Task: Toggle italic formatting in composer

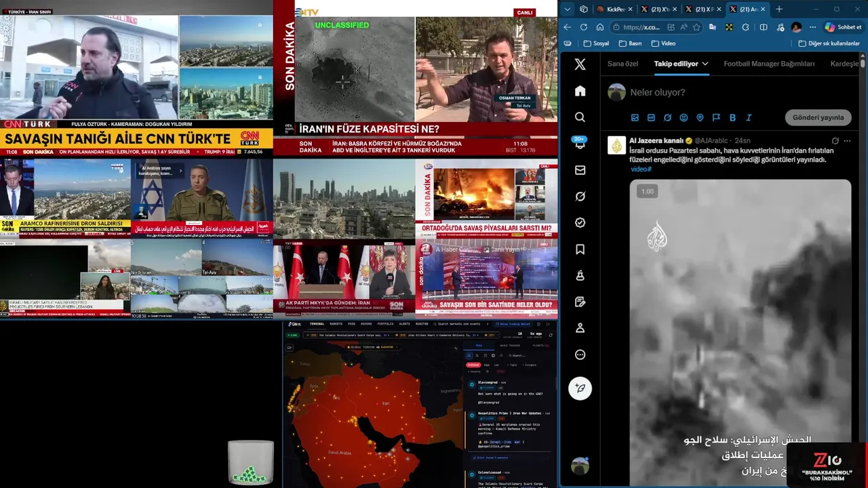Action: click(749, 117)
